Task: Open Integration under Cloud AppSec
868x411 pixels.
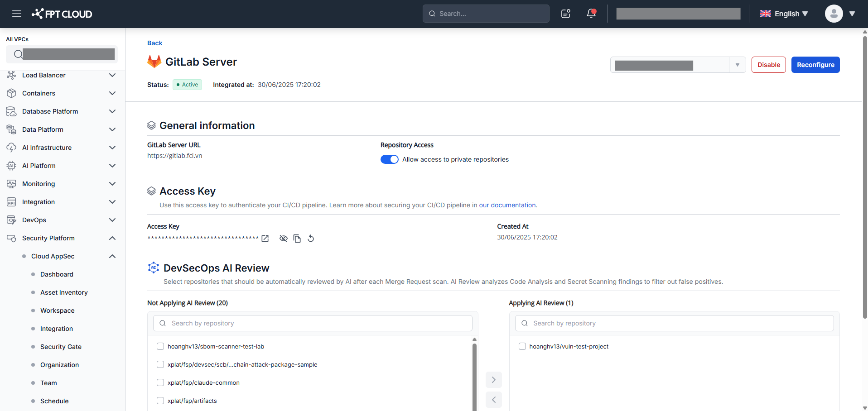Action: click(x=57, y=329)
